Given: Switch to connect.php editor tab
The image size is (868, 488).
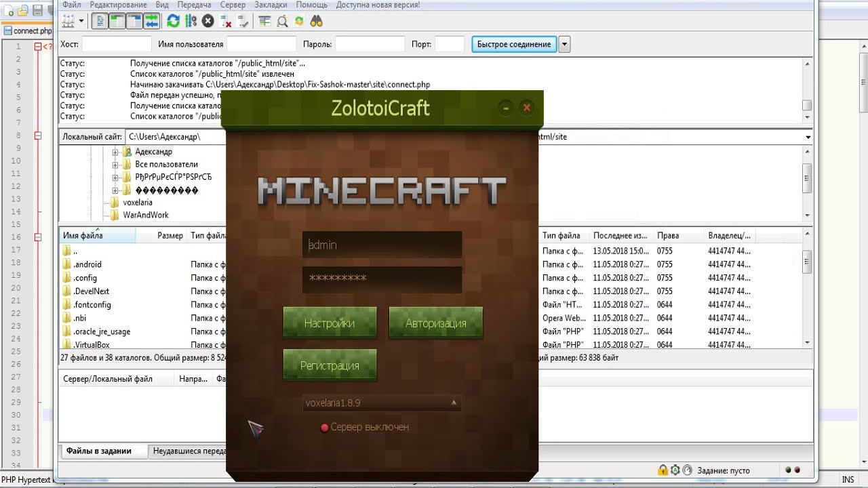Looking at the screenshot, I should tap(28, 30).
